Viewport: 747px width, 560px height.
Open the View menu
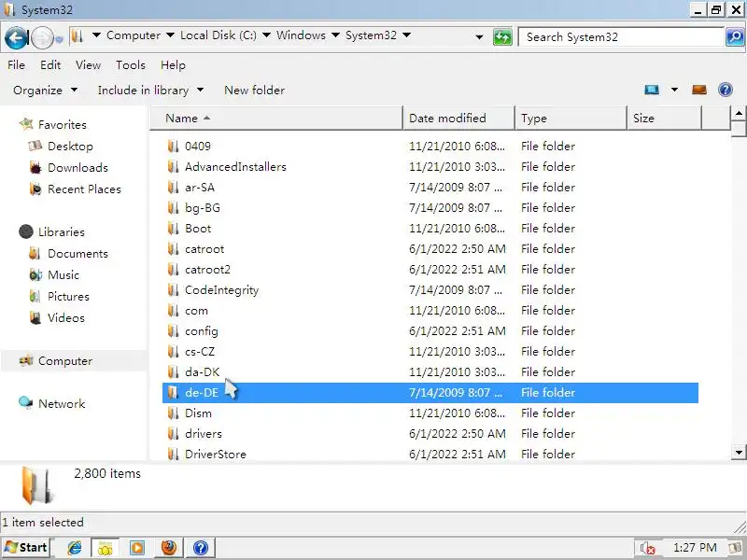coord(88,65)
